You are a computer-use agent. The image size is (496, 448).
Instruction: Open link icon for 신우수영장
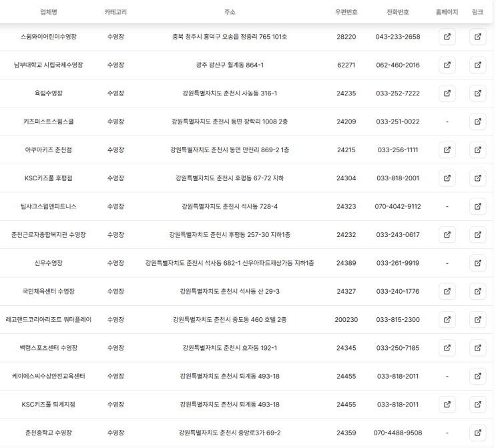(x=478, y=263)
